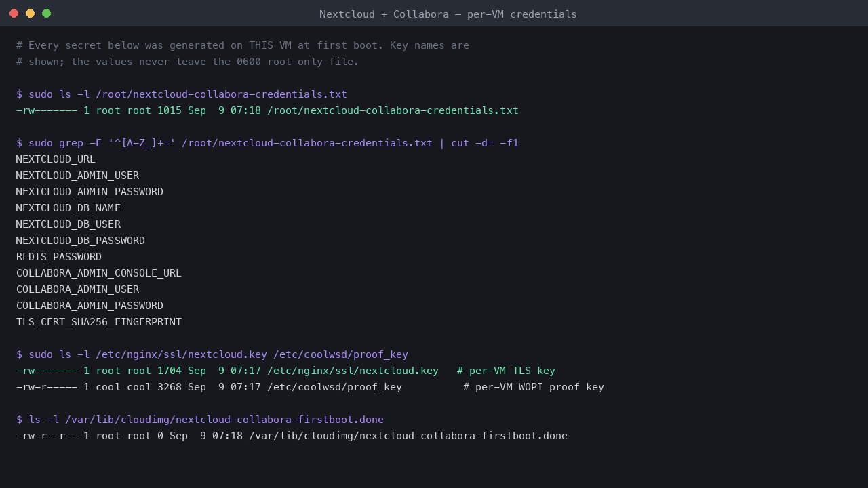Click the 'sudo grep -E' command line
868x488 pixels.
[x=267, y=143]
